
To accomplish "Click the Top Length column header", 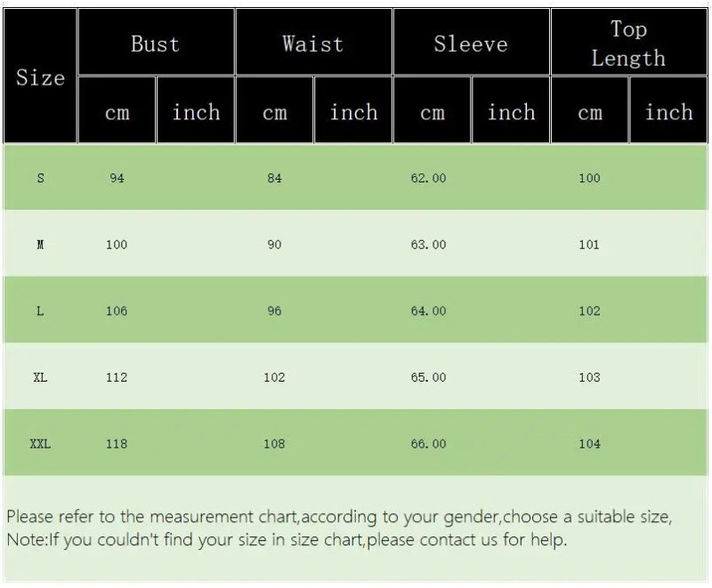I will click(x=628, y=44).
